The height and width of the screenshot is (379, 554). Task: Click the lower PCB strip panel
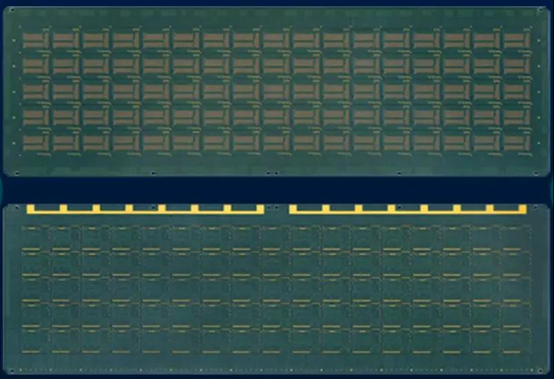277,289
